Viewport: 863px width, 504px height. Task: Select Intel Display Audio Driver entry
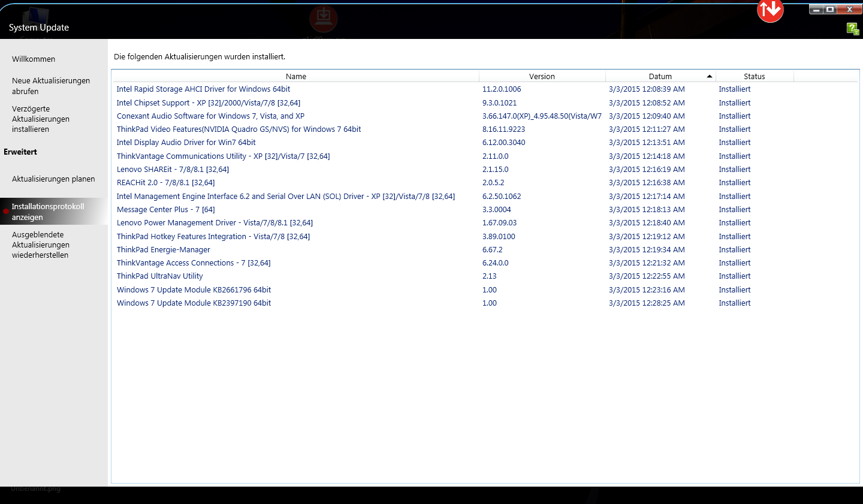[186, 143]
